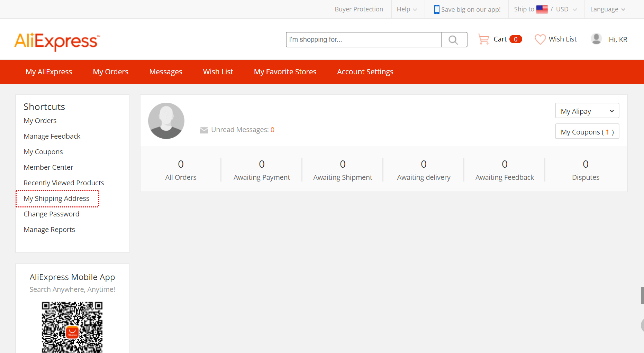This screenshot has height=353, width=644.
Task: Open the My Alipay dropdown
Action: 587,111
